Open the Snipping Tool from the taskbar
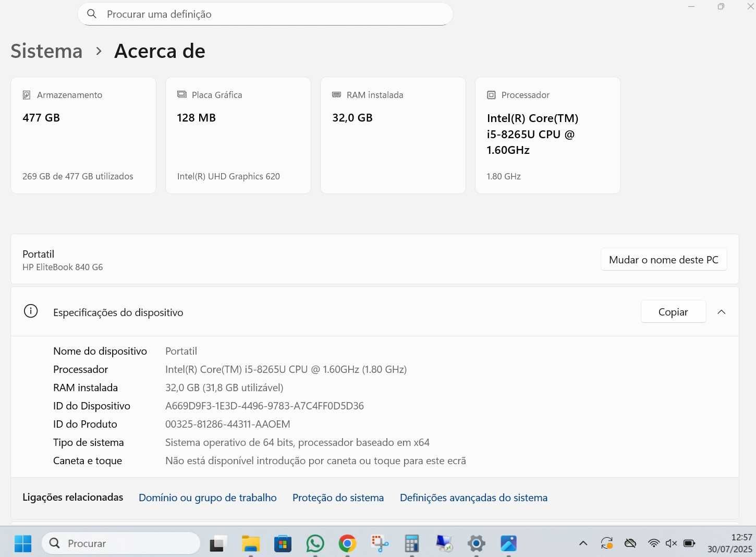The height and width of the screenshot is (557, 756). point(380,543)
